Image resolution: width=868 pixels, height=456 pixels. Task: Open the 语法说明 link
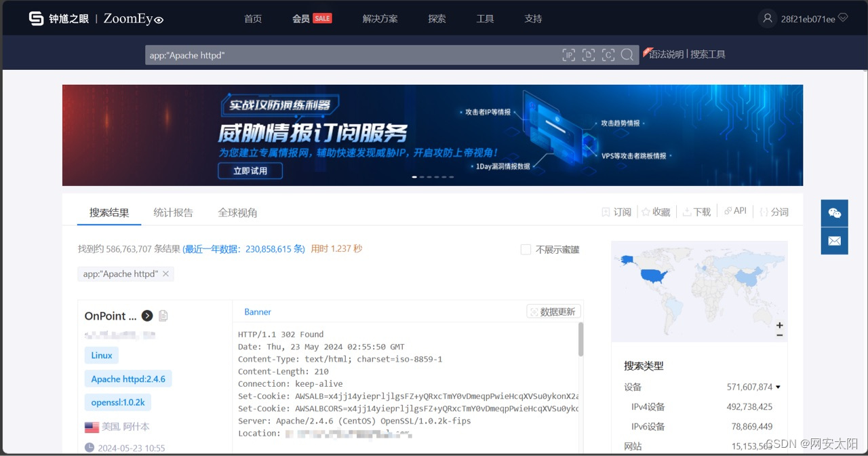(666, 54)
